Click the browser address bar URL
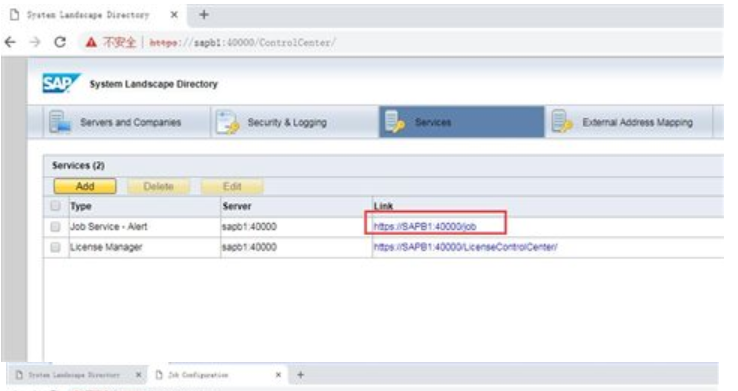Image resolution: width=738 pixels, height=391 pixels. (x=242, y=42)
